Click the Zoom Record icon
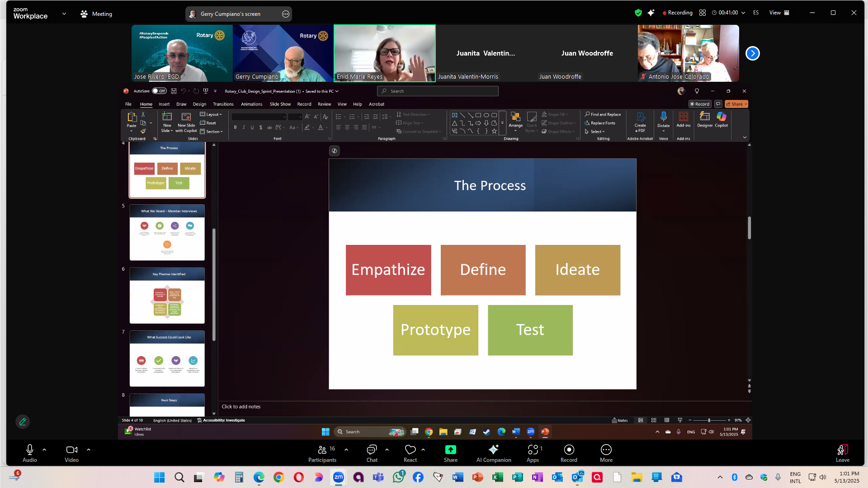Image resolution: width=868 pixels, height=488 pixels. coord(569,450)
